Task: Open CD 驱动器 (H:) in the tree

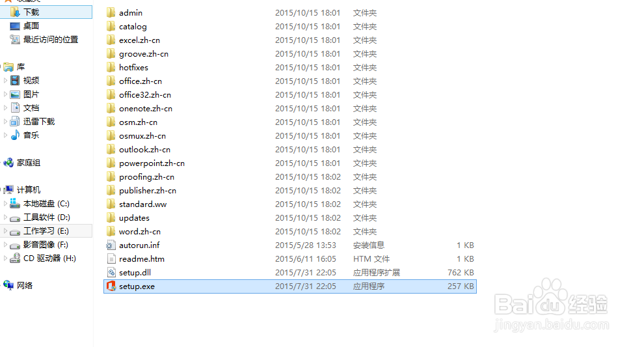Action: (49, 258)
